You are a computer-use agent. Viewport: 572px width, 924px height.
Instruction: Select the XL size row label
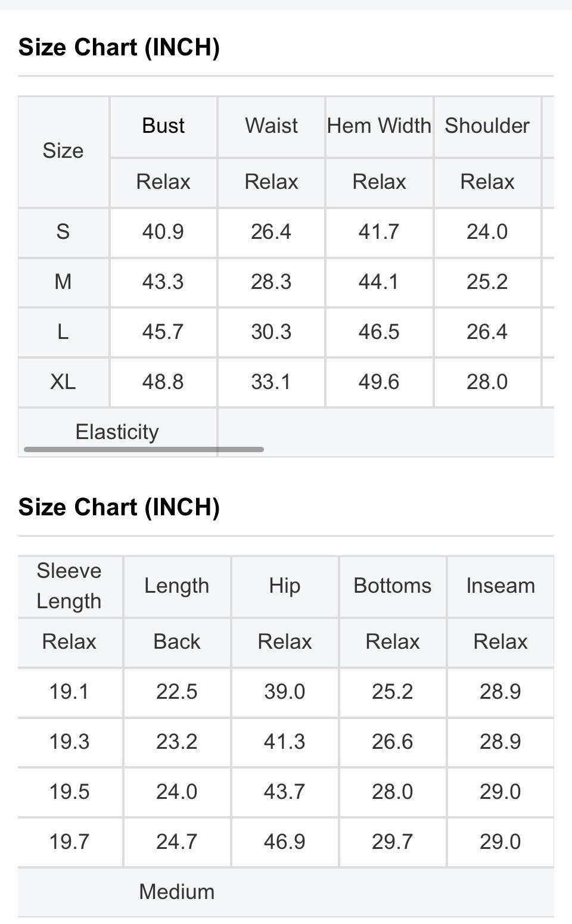point(63,382)
